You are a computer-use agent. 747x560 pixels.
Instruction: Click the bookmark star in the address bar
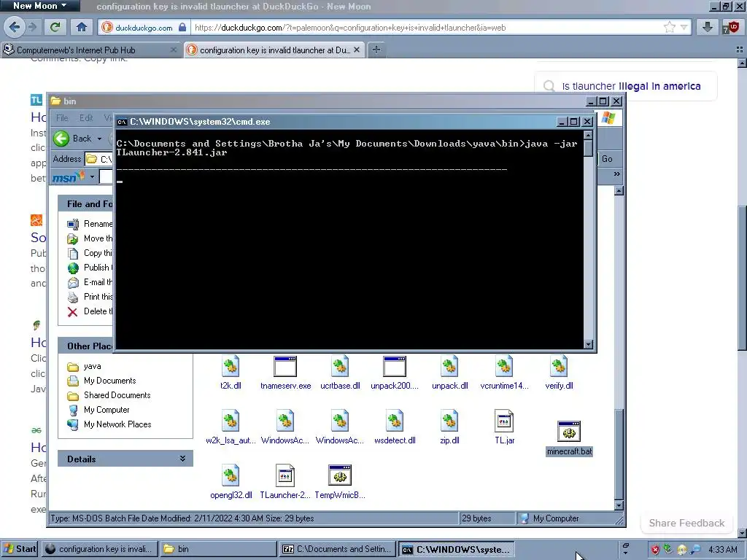point(669,27)
